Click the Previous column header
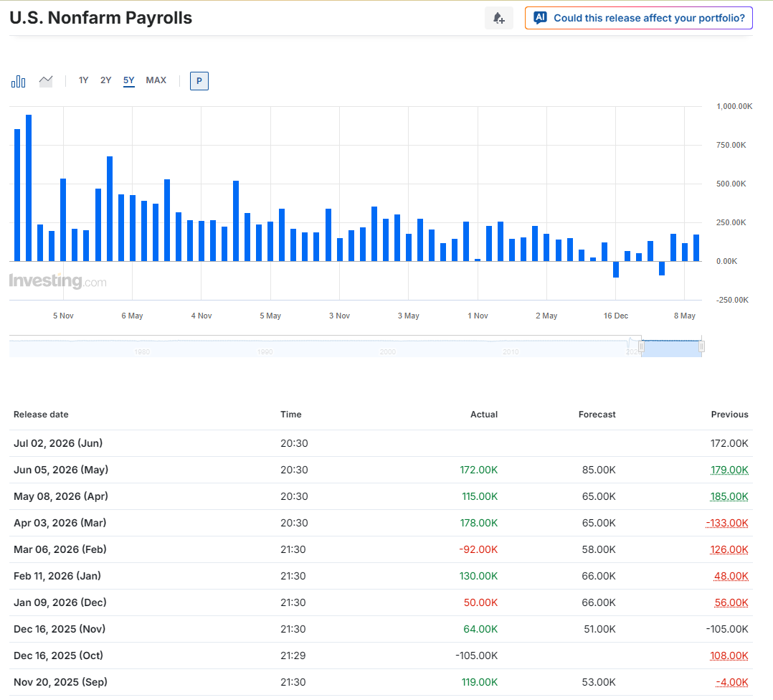 (x=730, y=415)
